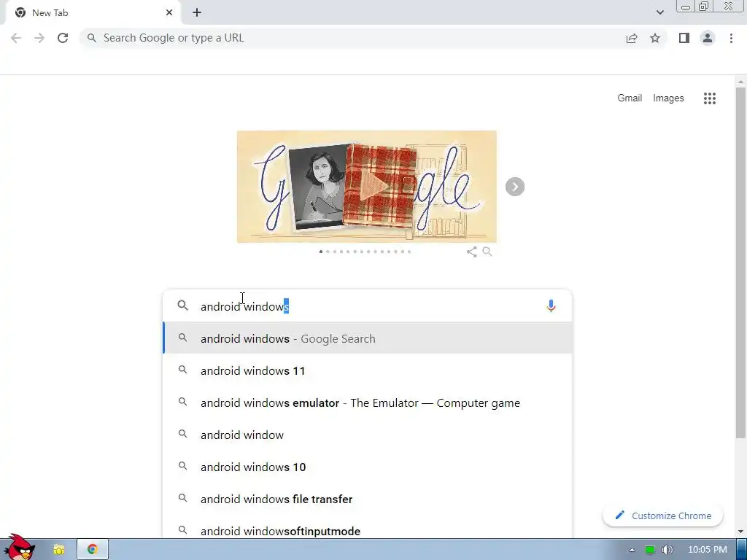747x560 pixels.
Task: Share this page icon in address bar
Action: [x=632, y=38]
